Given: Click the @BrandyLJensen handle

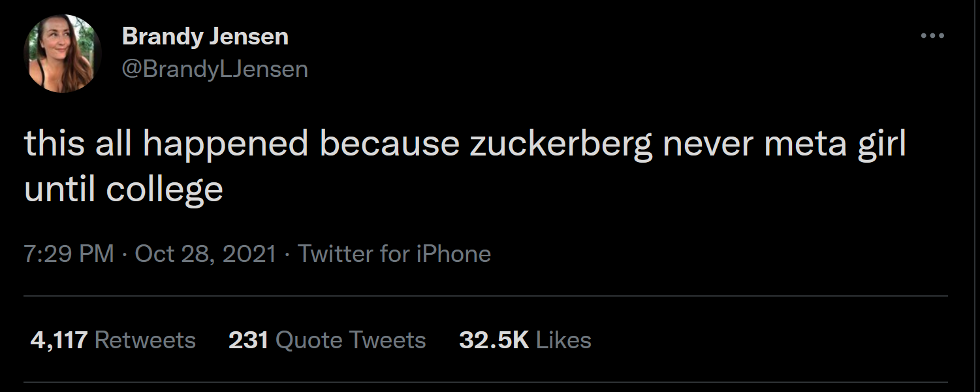Looking at the screenshot, I should (215, 69).
